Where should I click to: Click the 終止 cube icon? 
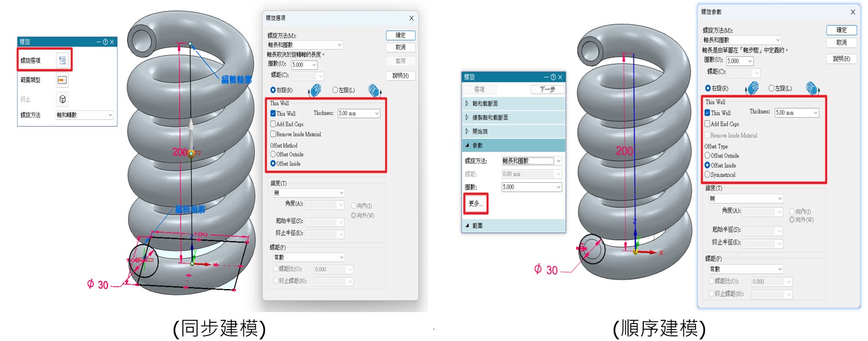click(62, 99)
